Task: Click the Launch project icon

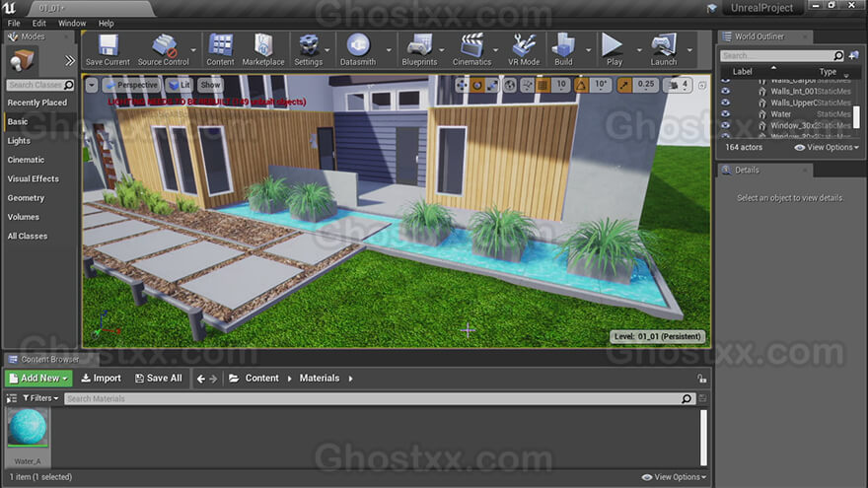Action: click(x=663, y=50)
